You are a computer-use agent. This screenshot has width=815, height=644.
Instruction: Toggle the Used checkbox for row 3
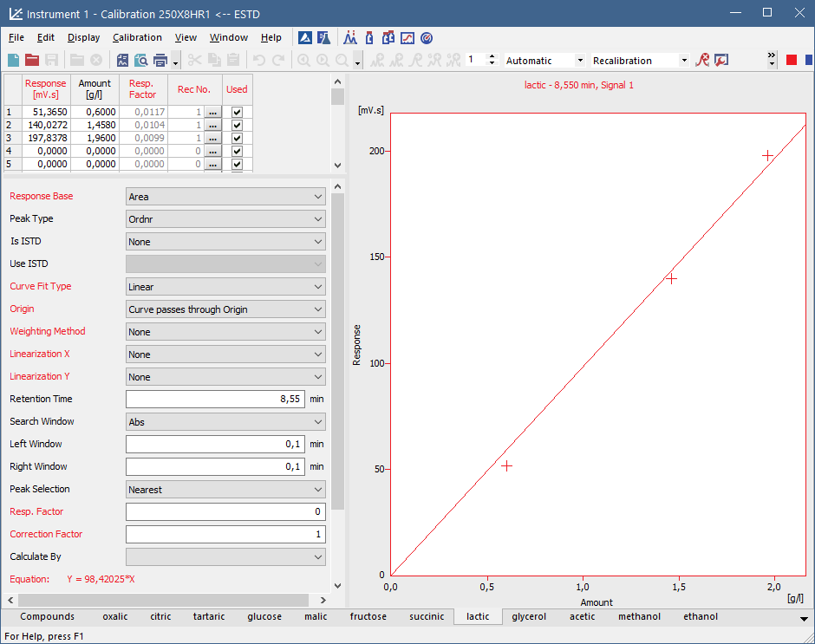(x=237, y=138)
